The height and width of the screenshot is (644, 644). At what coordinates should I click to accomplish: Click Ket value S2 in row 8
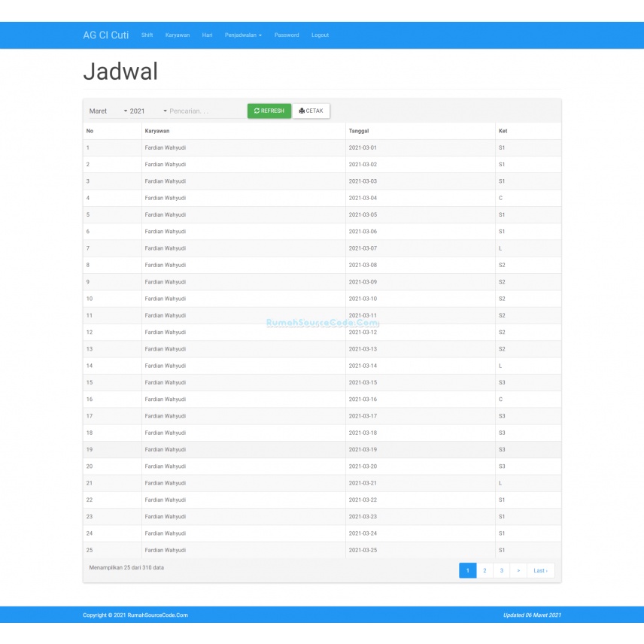pyautogui.click(x=502, y=266)
